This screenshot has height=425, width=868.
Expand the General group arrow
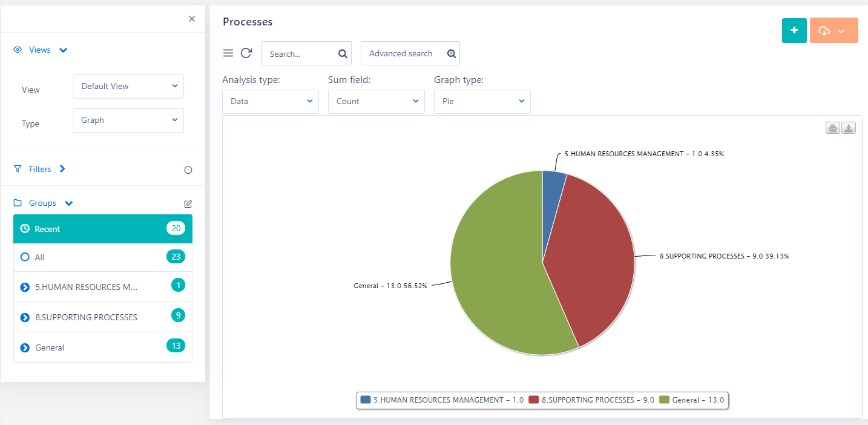pyautogui.click(x=25, y=348)
